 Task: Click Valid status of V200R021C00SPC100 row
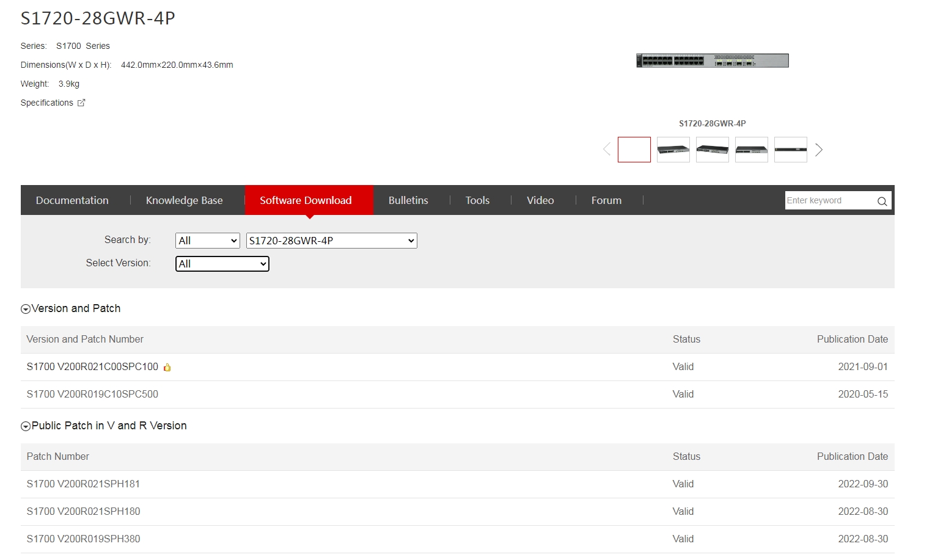pos(683,367)
